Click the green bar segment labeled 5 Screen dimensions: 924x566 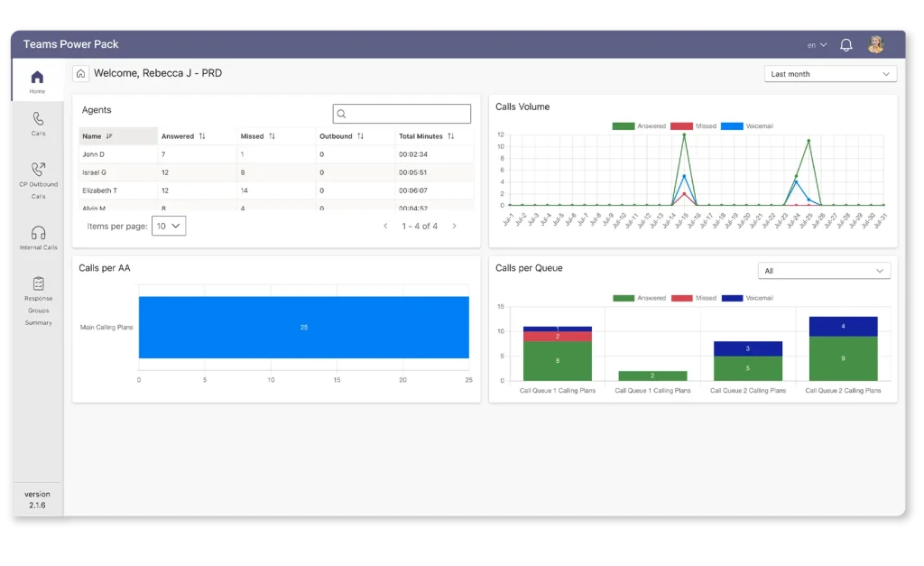pos(748,368)
